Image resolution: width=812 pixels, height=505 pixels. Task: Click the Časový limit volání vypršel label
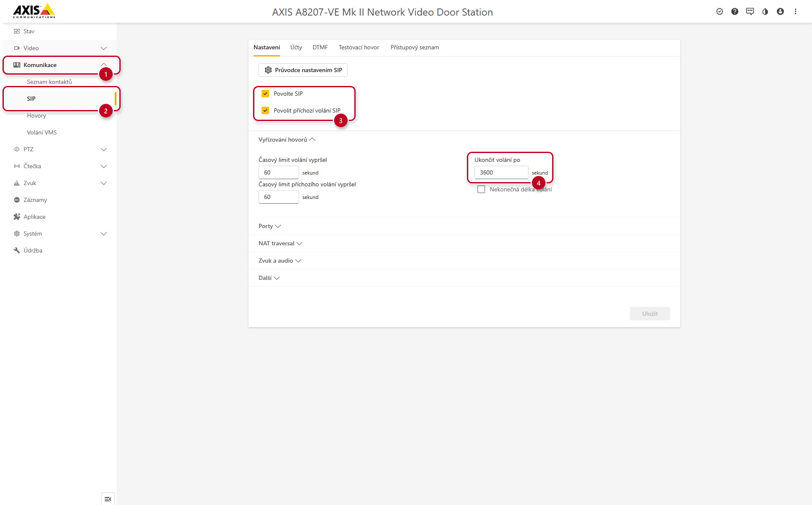[x=293, y=160]
